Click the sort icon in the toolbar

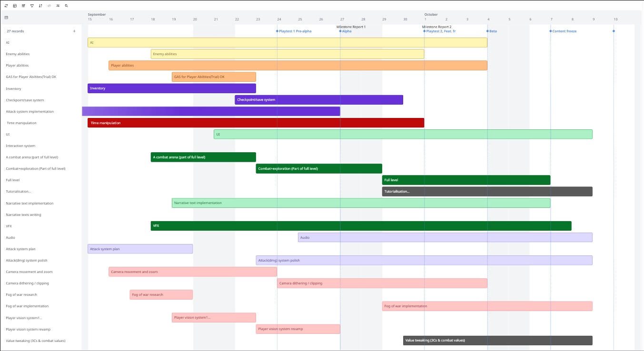pyautogui.click(x=40, y=6)
